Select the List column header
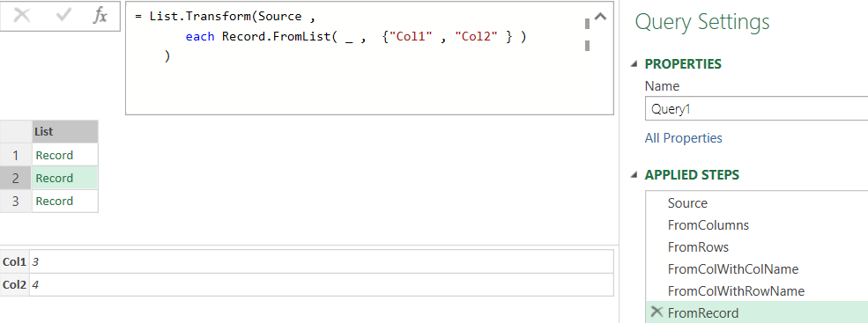Screen dimensions: 868x323 [64, 132]
